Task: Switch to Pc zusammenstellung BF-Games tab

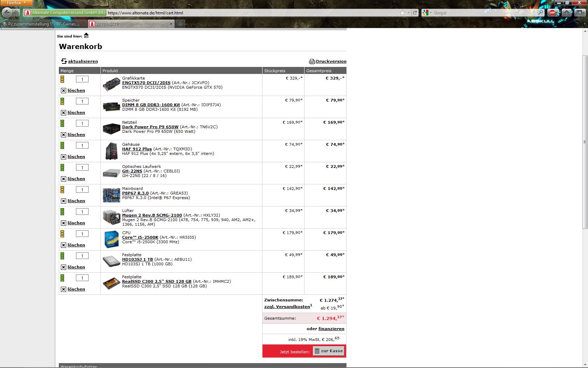Action: coord(43,24)
